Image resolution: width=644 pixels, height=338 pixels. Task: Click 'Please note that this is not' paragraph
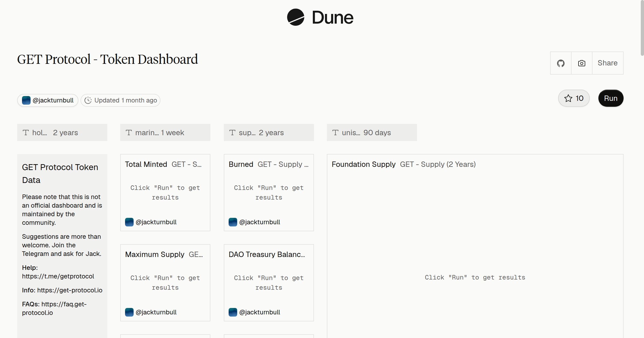[62, 210]
